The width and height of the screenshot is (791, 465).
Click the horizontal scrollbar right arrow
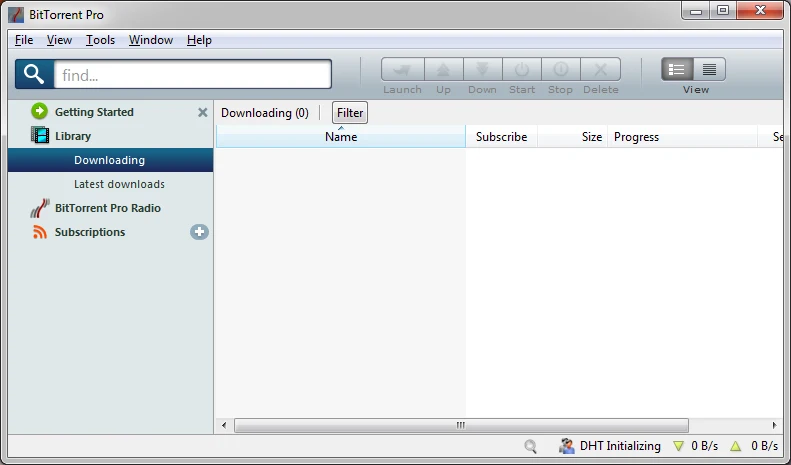[774, 425]
